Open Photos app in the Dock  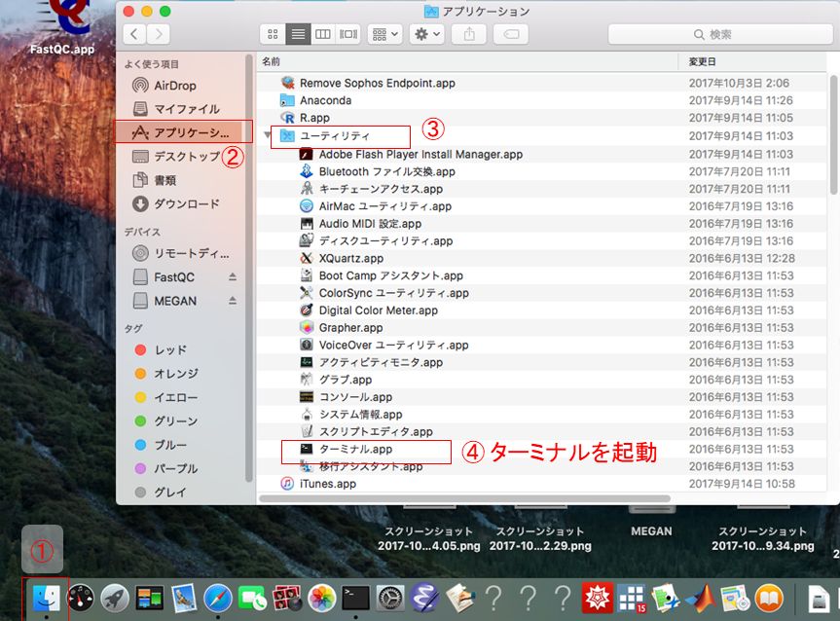coord(321,598)
